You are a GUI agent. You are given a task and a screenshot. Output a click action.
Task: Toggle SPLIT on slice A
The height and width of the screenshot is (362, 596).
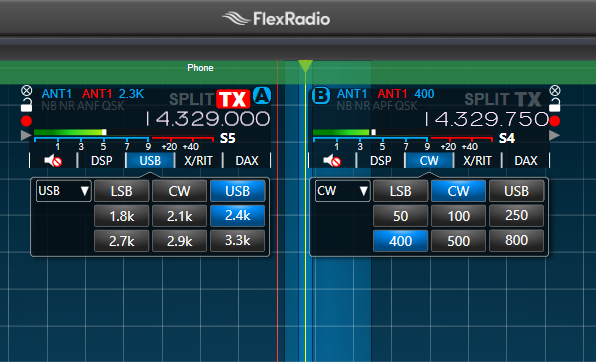[x=191, y=100]
